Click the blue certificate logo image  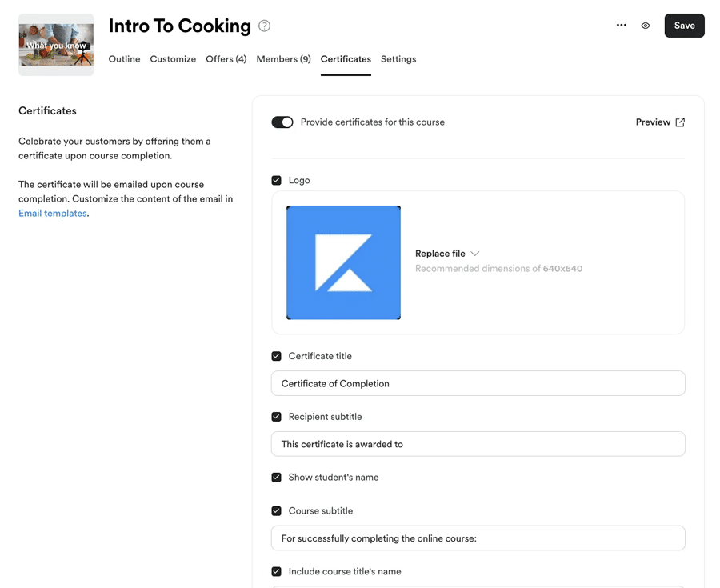coord(343,262)
